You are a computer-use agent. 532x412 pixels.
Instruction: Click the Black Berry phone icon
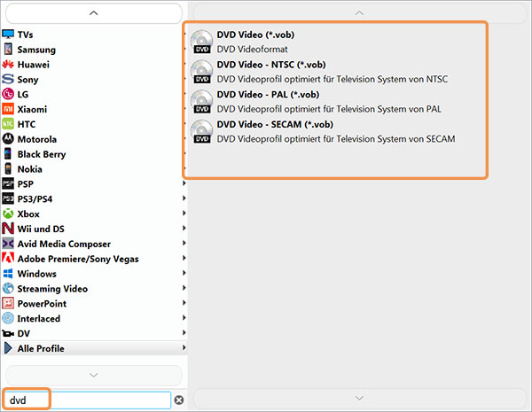(8, 154)
